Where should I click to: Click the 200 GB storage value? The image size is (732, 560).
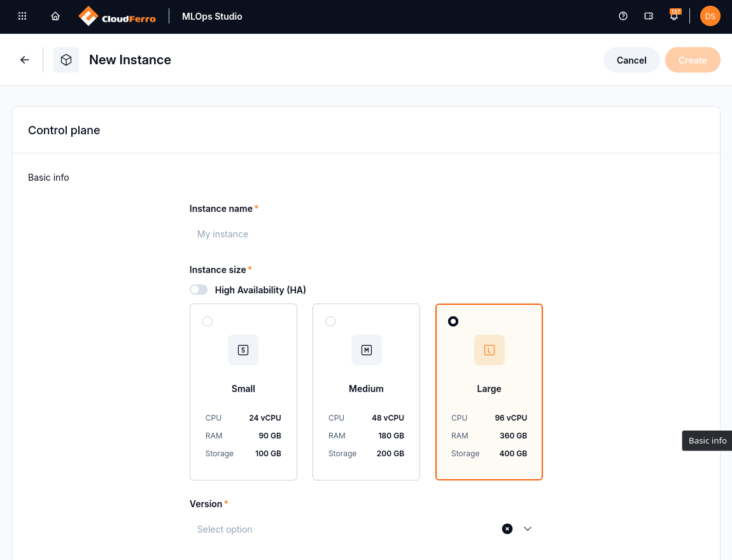(x=390, y=453)
